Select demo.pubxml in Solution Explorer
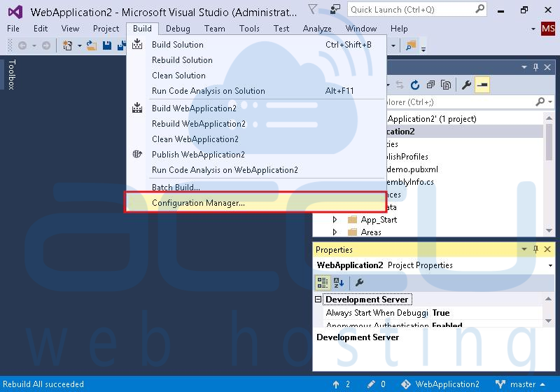The image size is (560, 392). point(412,169)
